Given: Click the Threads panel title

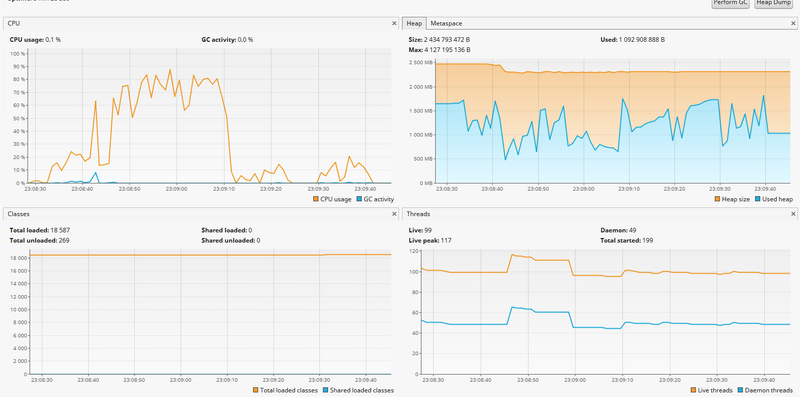Looking at the screenshot, I should click(417, 214).
